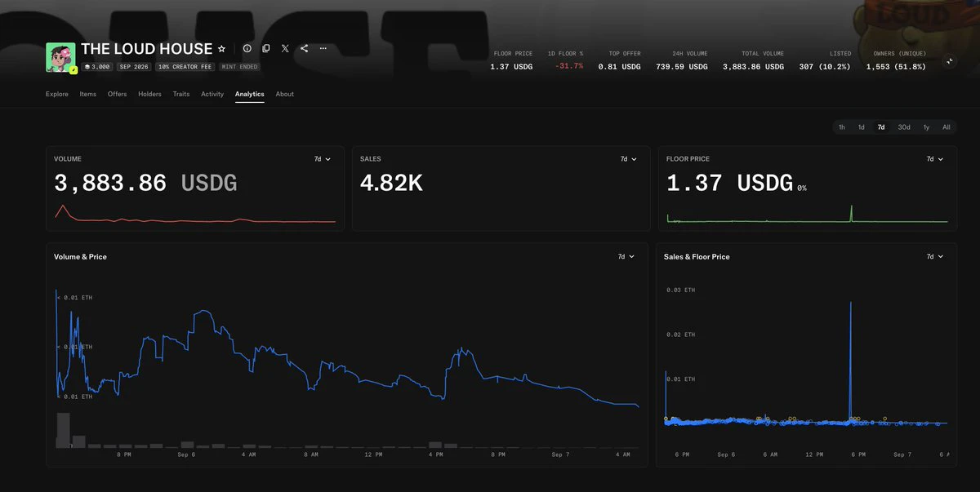Open THE LOUD HOUSE collection avatar
The height and width of the screenshot is (492, 980).
click(x=60, y=57)
